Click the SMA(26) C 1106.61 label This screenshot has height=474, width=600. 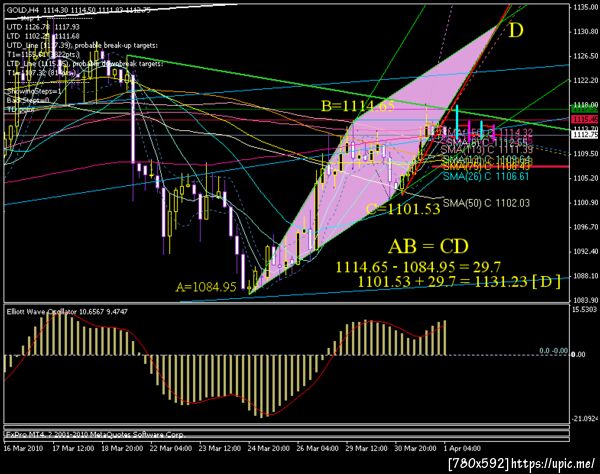click(x=486, y=176)
